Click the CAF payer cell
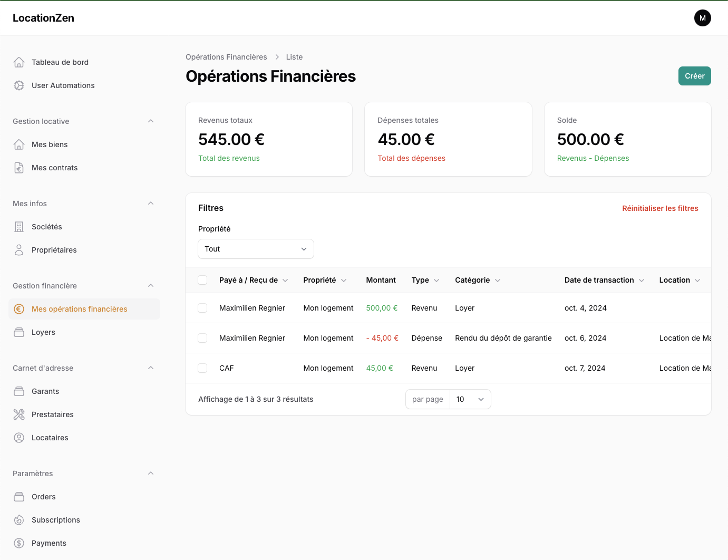The image size is (728, 560). (226, 368)
